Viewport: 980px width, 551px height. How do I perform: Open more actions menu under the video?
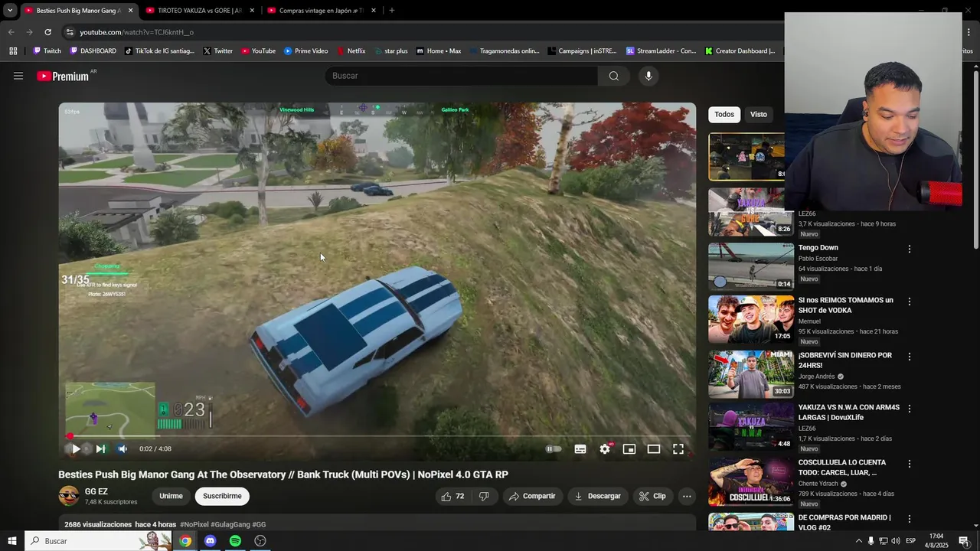687,496
